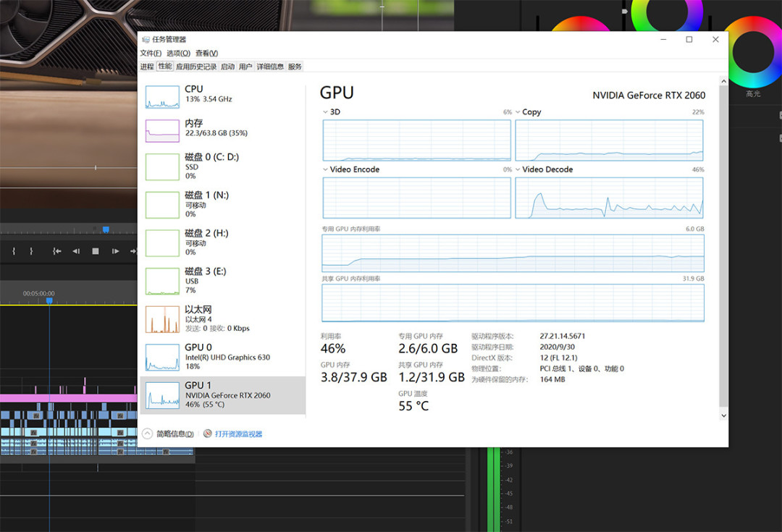Switch to the 启动 tab
The image size is (782, 532).
(227, 67)
